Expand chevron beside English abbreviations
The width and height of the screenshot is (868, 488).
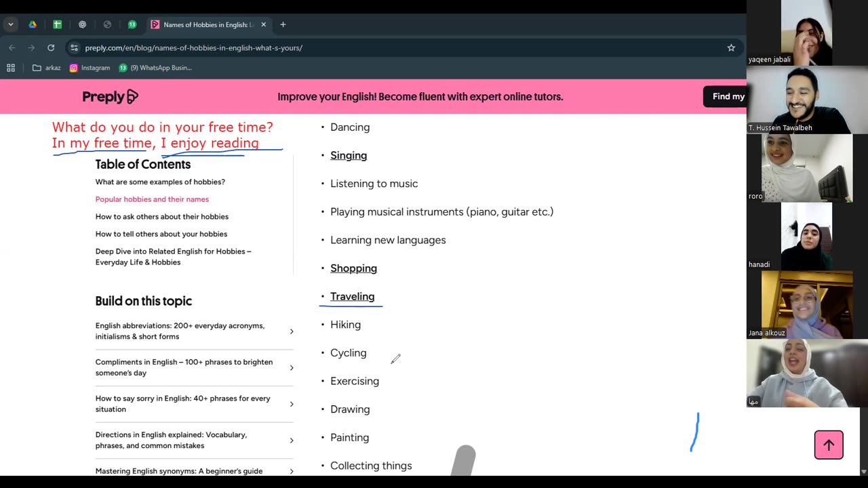[292, 331]
